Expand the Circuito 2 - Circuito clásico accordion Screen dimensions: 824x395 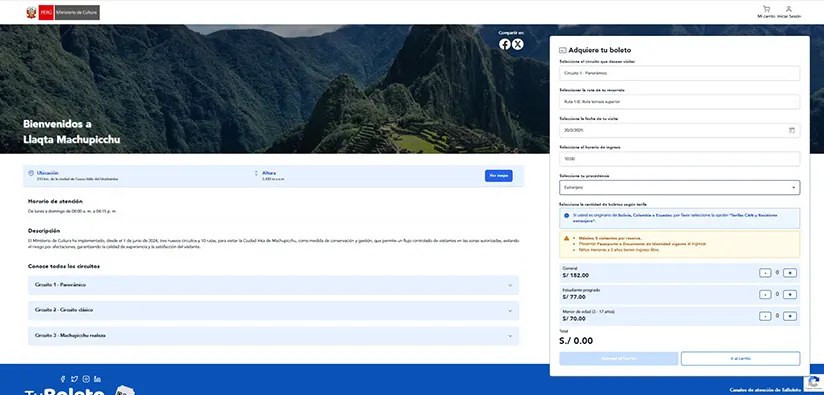(273, 310)
